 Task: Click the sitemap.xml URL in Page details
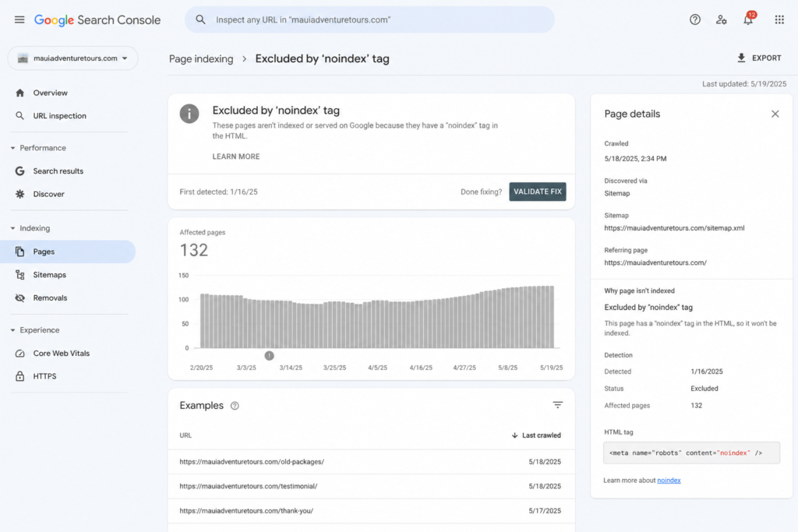[674, 228]
